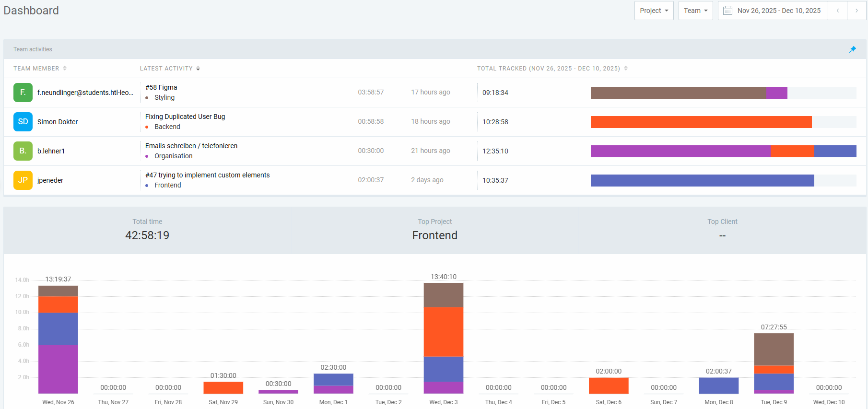Click jpeneder's yellow JP avatar

23,180
